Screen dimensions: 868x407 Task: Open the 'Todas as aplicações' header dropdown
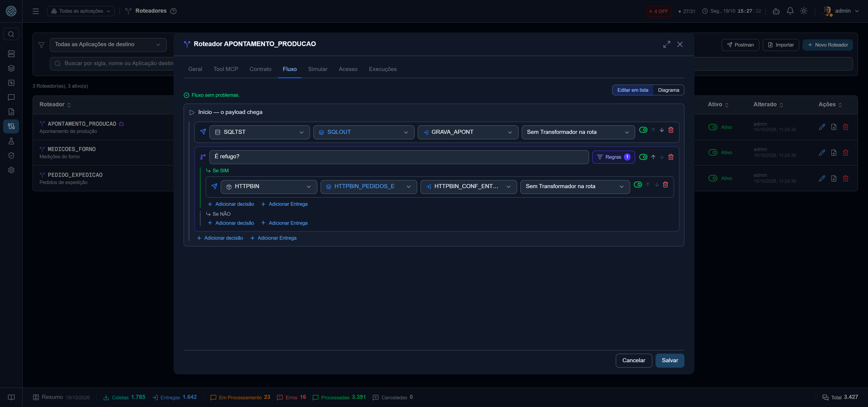click(80, 11)
